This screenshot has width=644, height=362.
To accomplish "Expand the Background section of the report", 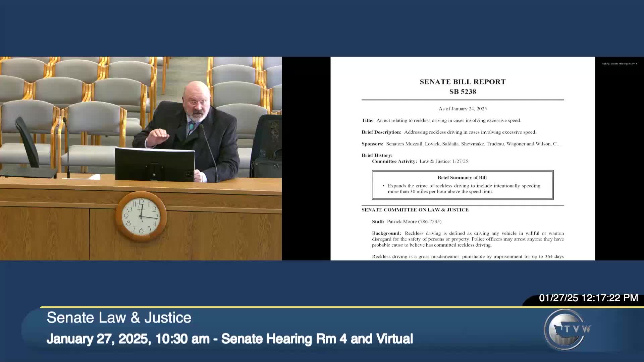I will [x=386, y=233].
